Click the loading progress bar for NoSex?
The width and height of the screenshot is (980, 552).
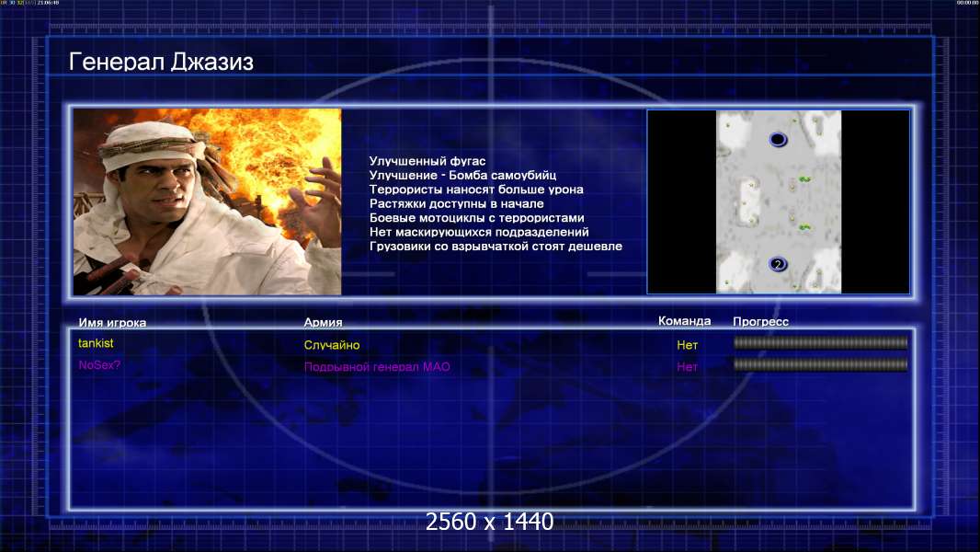(821, 364)
